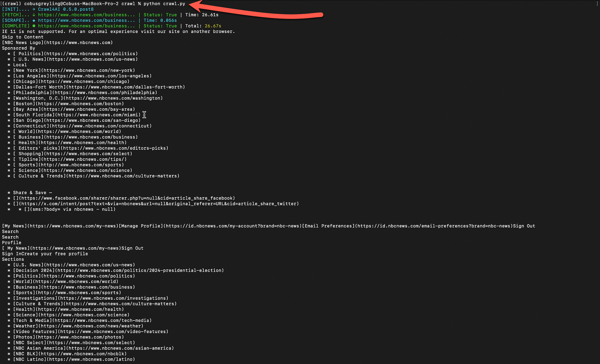
Task: Click the Investigations link line
Action: pyautogui.click(x=91, y=298)
